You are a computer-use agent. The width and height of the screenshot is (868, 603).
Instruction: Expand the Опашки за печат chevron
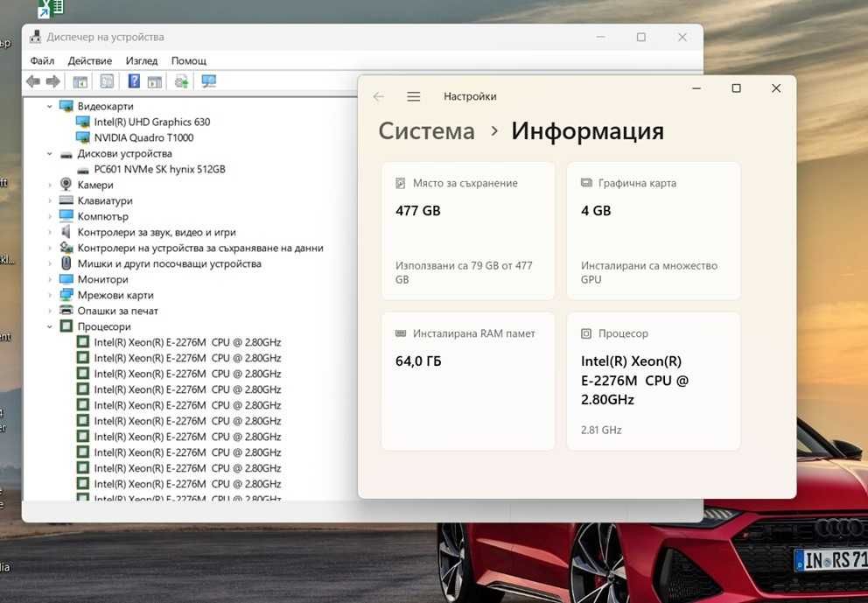click(x=50, y=311)
